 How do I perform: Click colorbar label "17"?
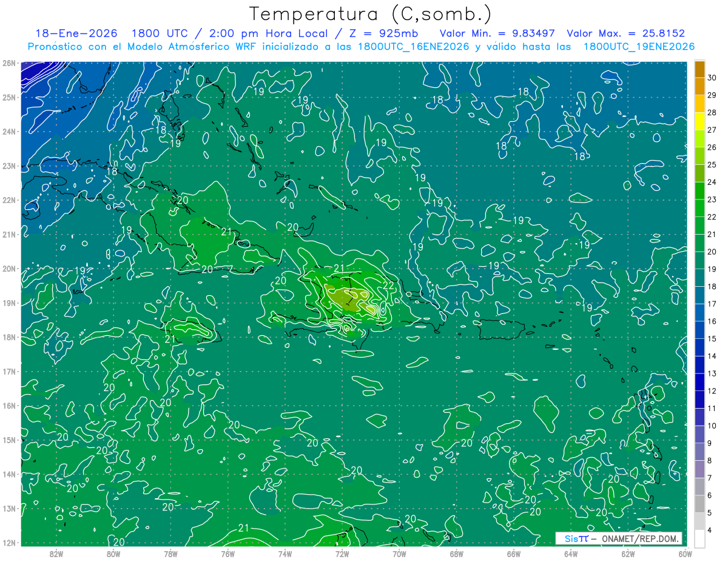click(x=712, y=304)
